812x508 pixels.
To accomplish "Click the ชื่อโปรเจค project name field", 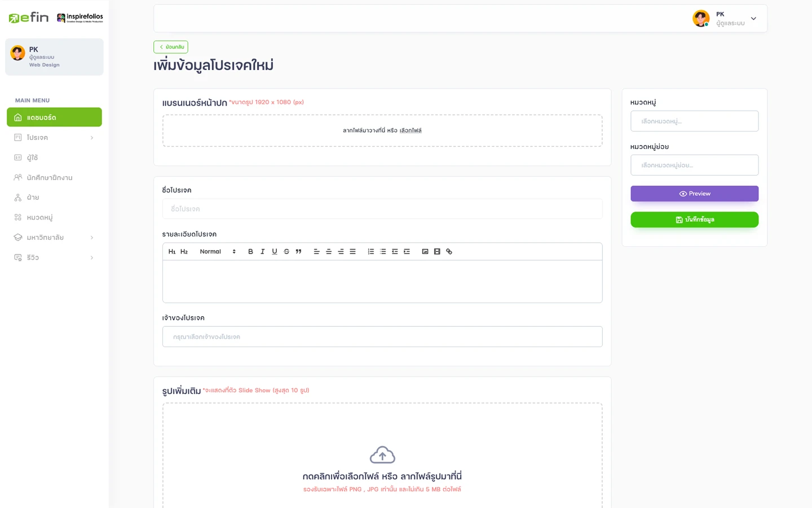I will click(382, 209).
